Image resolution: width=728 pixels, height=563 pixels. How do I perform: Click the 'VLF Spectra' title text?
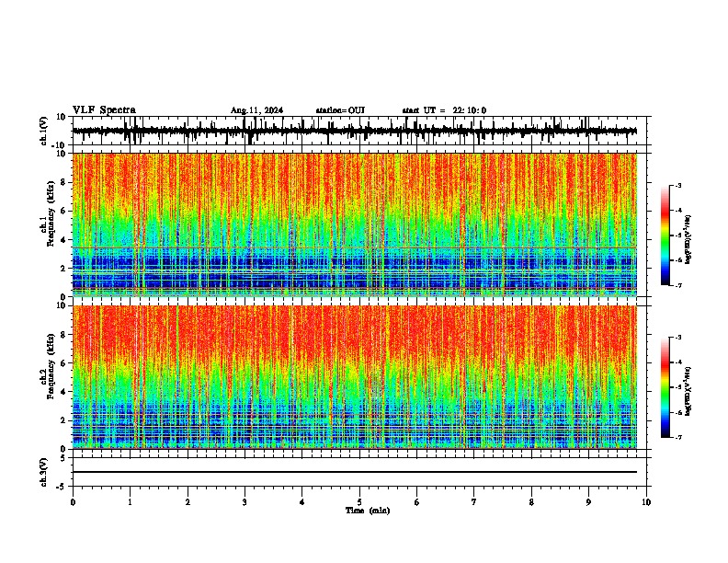pos(105,110)
